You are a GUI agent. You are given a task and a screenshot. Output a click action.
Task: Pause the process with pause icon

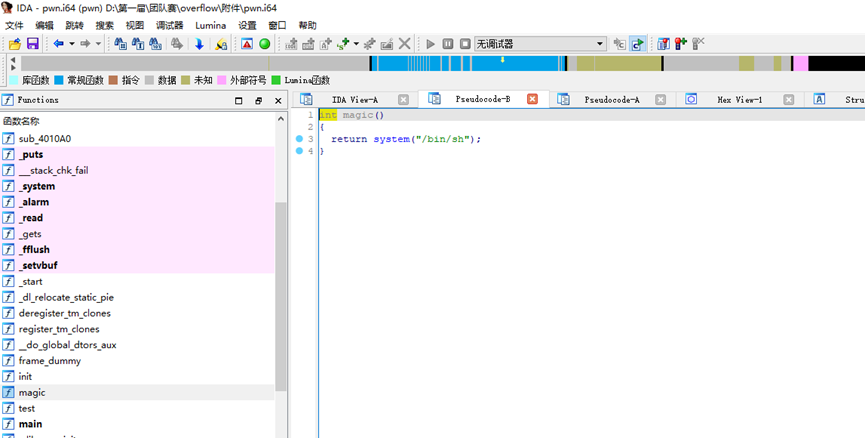click(448, 44)
